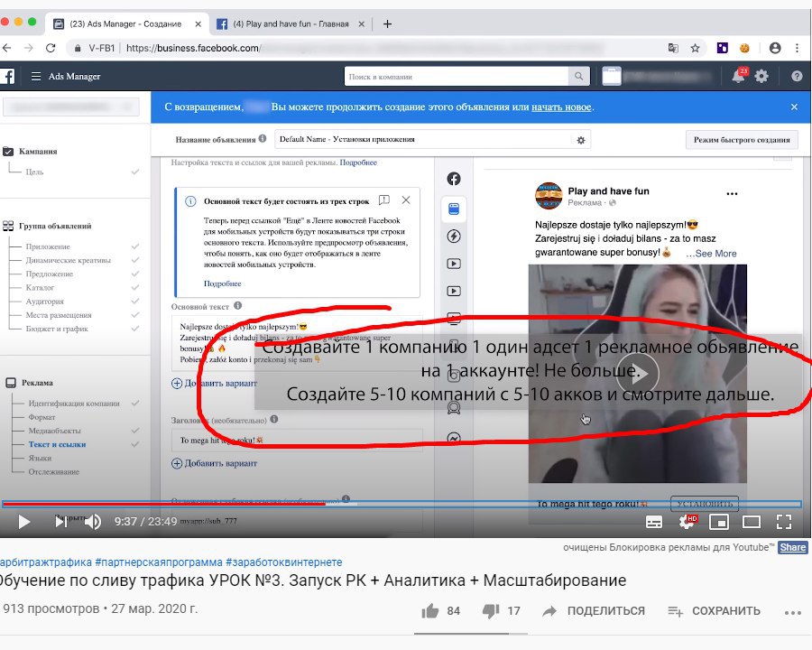Click Режим быстрого создания button
Screen dimensions: 812x650
(742, 139)
